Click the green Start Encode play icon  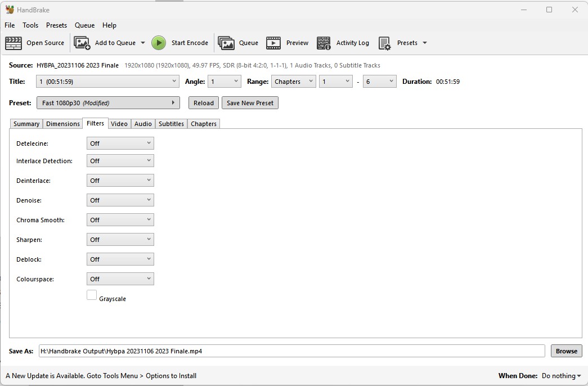(x=159, y=43)
